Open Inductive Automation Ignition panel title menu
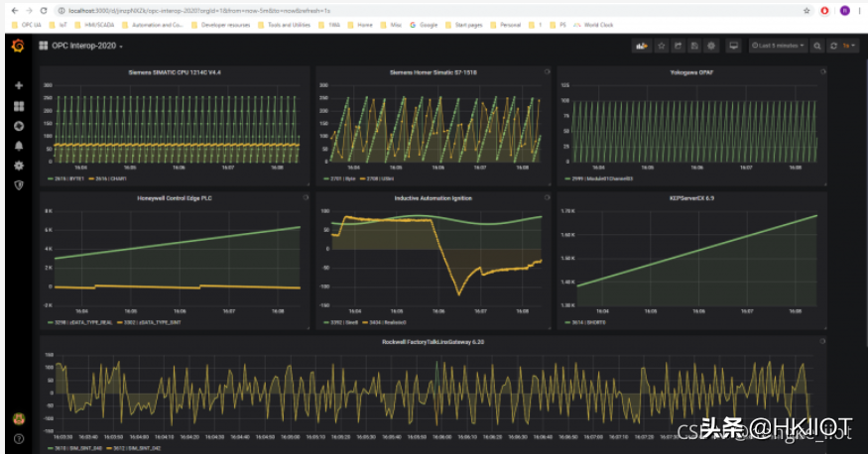Viewport: 868px width, 454px height. coord(433,198)
